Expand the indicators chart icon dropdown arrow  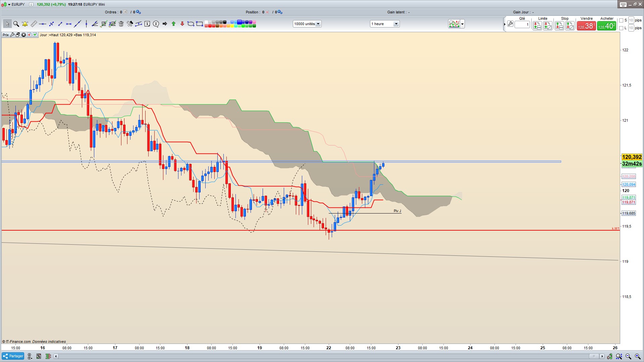click(x=463, y=24)
